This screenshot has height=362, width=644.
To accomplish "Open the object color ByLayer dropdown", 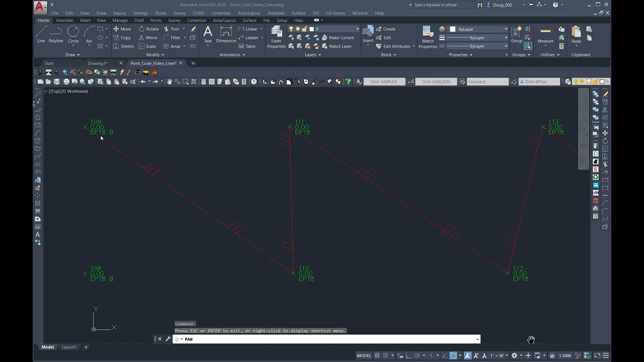I will 478,29.
